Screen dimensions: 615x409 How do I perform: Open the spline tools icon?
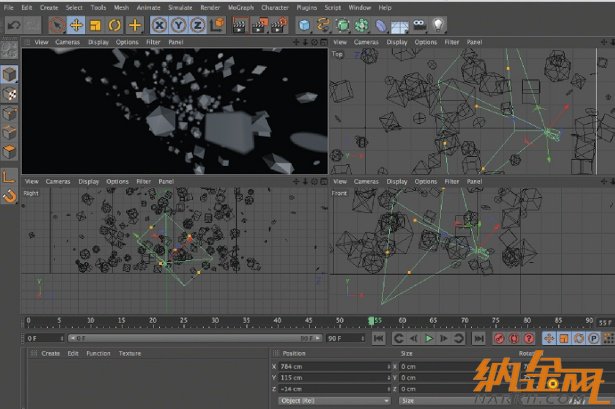[323, 25]
